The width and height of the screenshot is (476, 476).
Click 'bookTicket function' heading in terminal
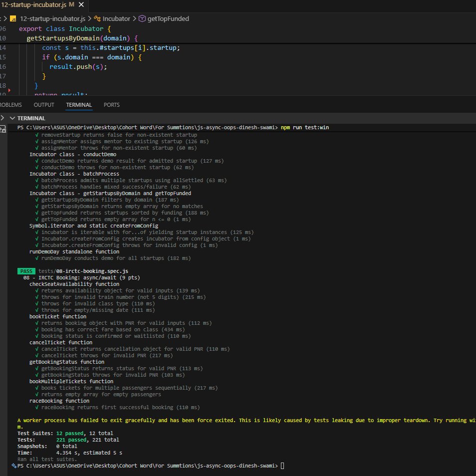pos(58,317)
